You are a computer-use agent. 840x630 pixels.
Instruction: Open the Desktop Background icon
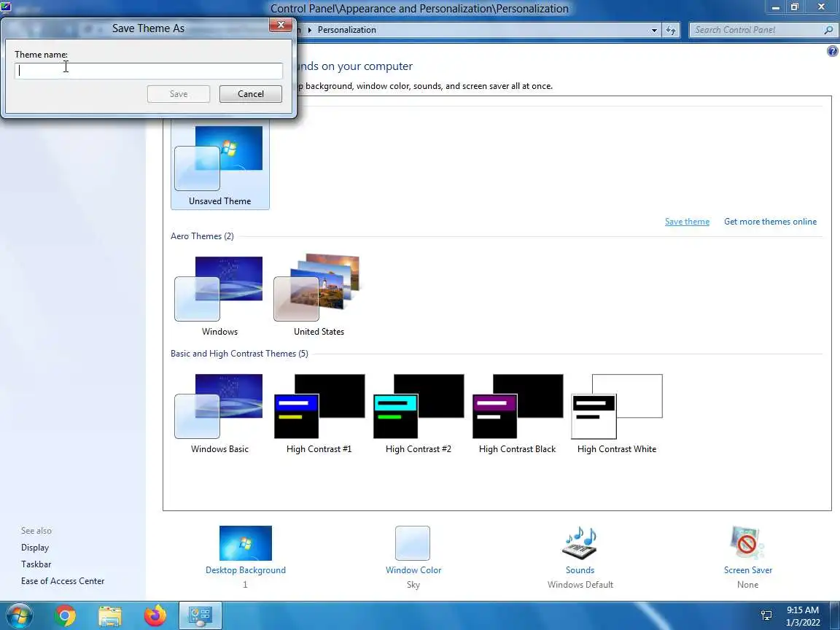(x=245, y=542)
